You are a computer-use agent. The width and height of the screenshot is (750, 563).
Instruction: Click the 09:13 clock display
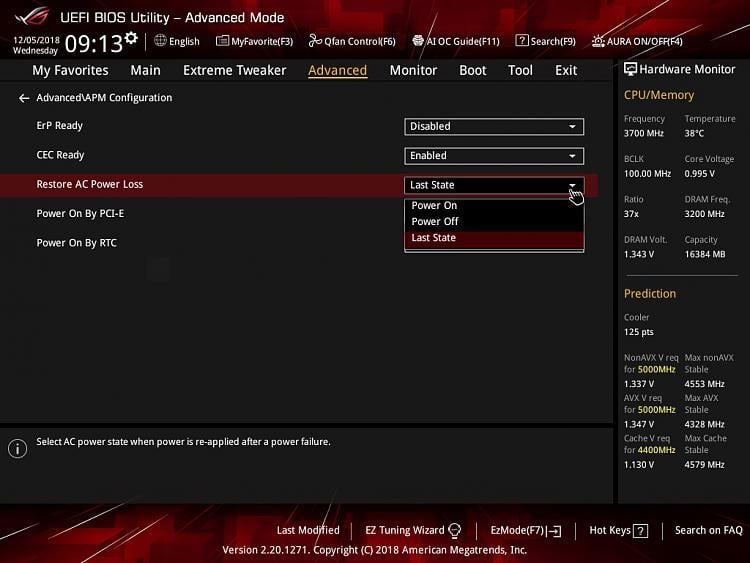[94, 44]
